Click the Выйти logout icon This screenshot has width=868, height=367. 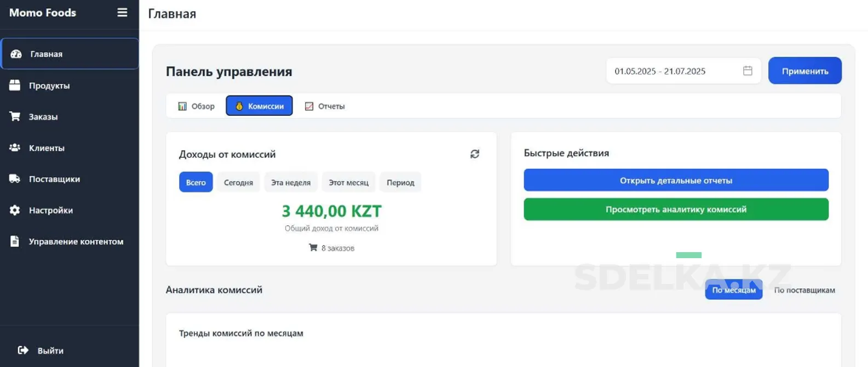(x=23, y=350)
